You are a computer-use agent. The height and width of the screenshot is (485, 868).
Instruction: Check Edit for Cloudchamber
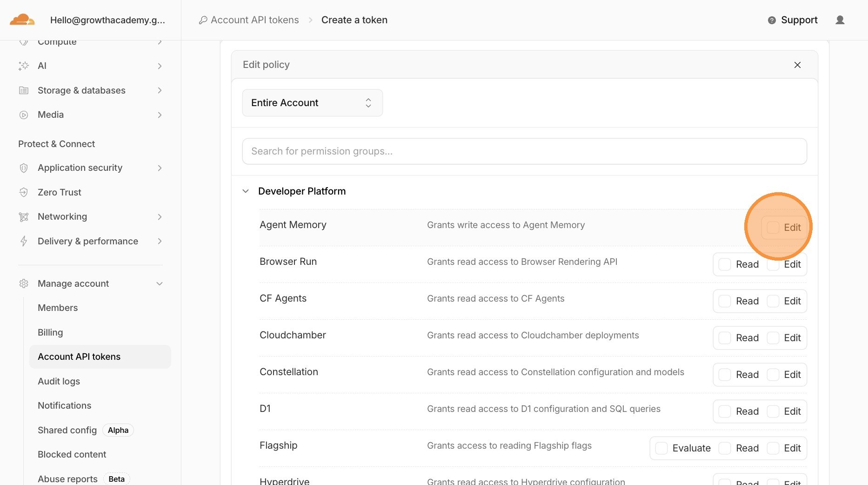coord(773,338)
